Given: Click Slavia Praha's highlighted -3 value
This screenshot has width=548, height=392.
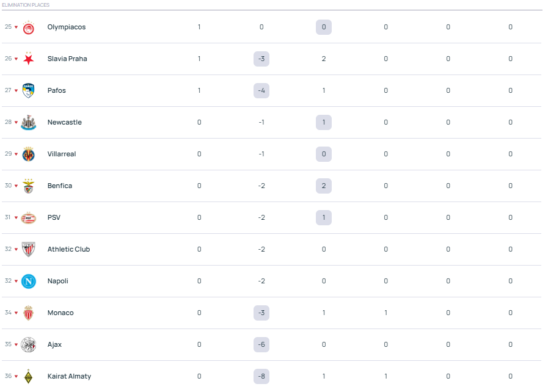Looking at the screenshot, I should 261,59.
